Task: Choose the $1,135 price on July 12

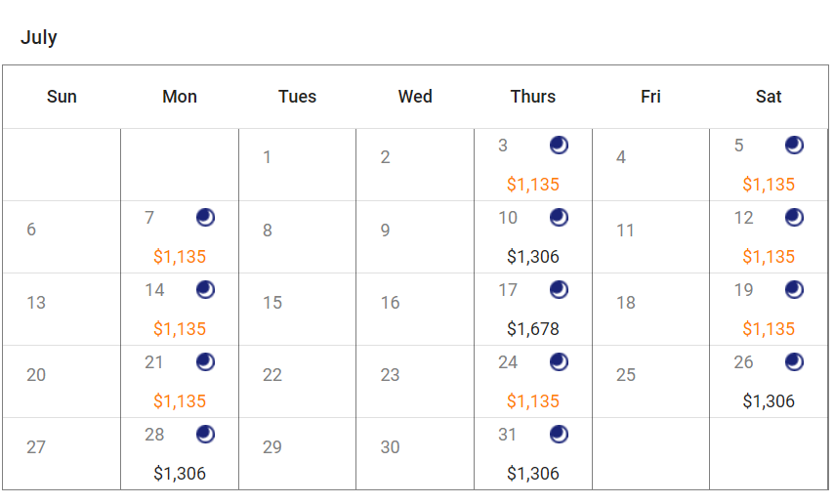Action: [769, 257]
